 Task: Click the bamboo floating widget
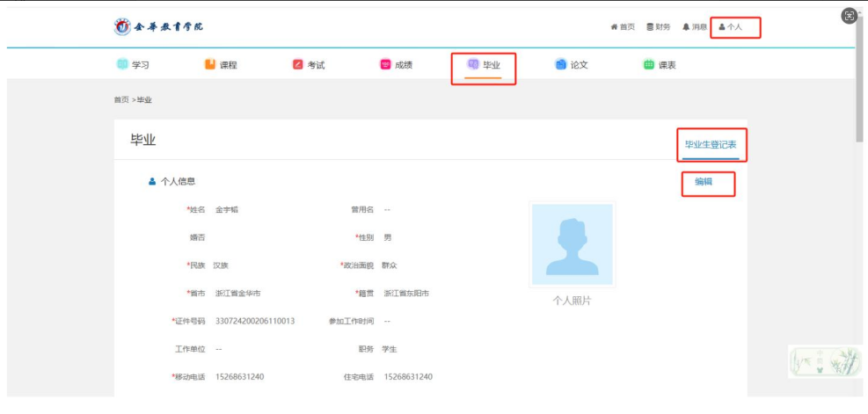[824, 362]
